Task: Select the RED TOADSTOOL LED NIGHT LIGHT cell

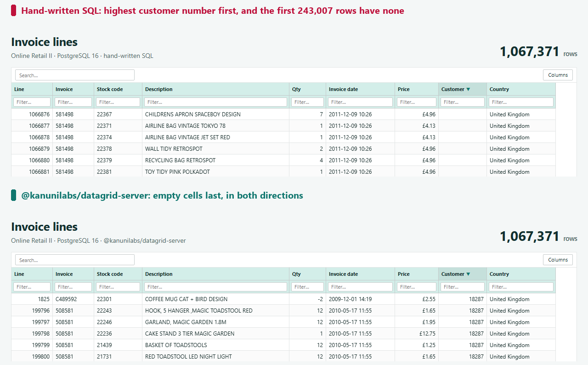Action: [216, 356]
